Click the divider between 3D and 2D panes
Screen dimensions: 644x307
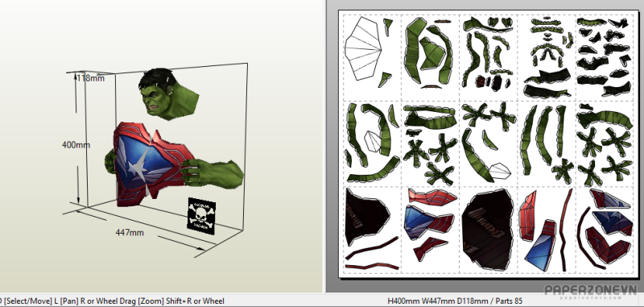pos(324,146)
